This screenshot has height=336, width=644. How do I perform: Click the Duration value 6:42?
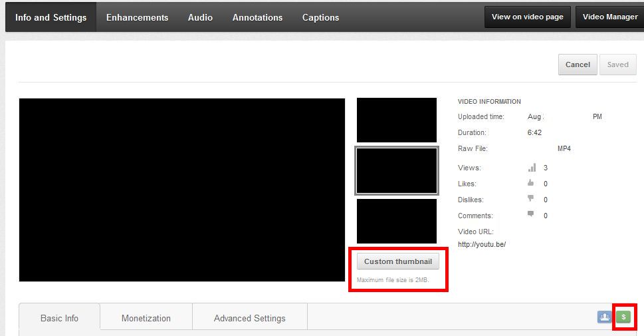click(x=534, y=132)
